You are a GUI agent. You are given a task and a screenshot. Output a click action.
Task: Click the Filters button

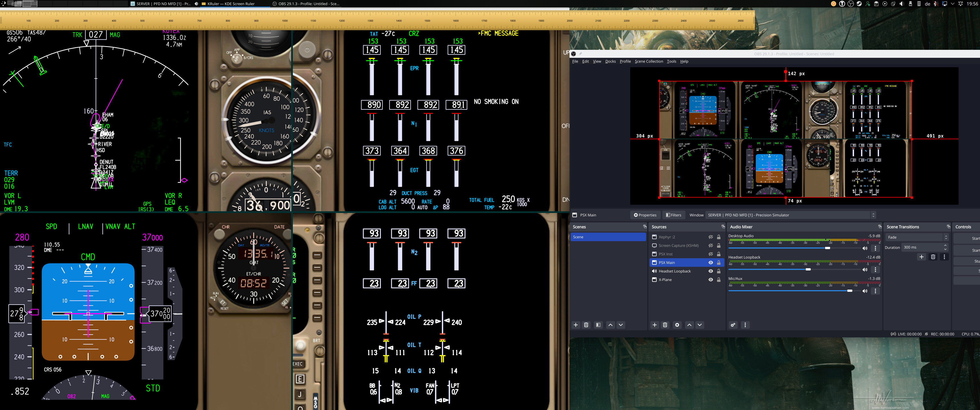[x=673, y=215]
